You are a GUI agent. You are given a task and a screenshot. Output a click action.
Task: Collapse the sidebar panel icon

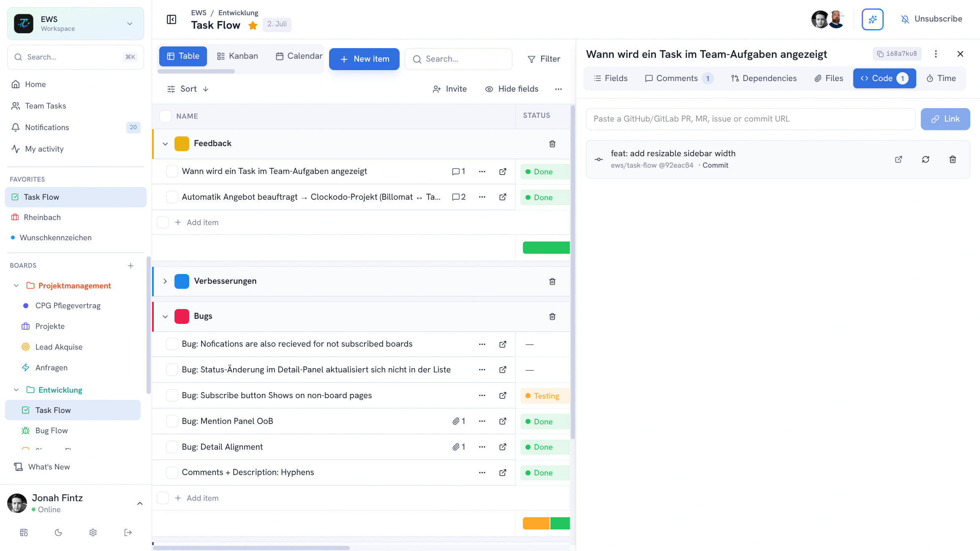(x=171, y=19)
